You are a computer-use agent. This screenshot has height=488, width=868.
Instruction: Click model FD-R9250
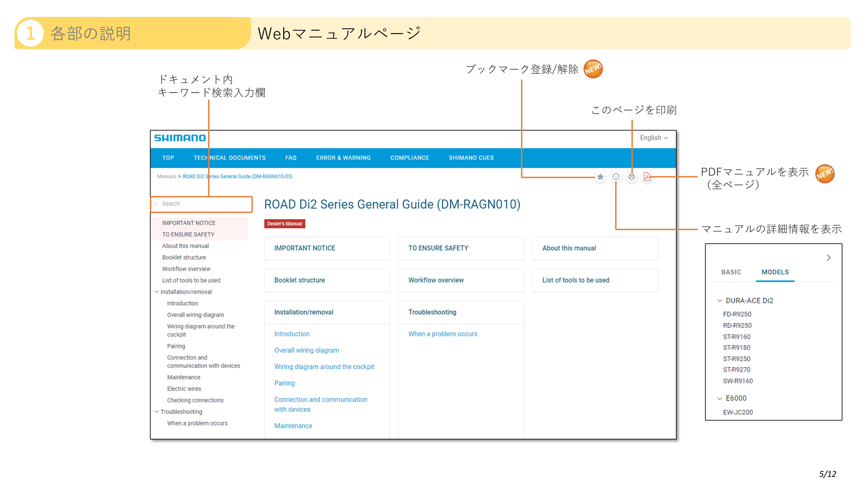pos(737,314)
